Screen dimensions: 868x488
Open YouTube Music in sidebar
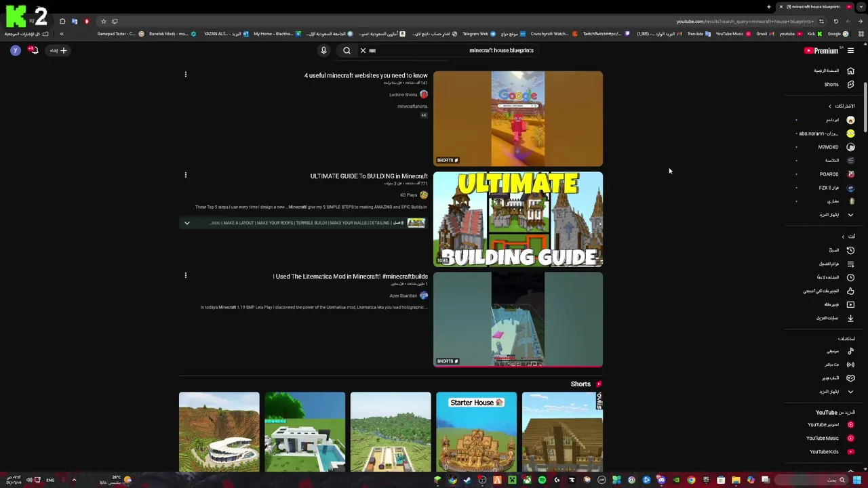tap(831, 438)
